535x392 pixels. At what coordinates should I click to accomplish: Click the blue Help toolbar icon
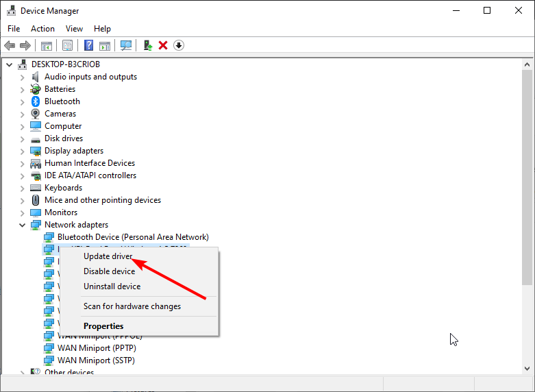(x=89, y=45)
